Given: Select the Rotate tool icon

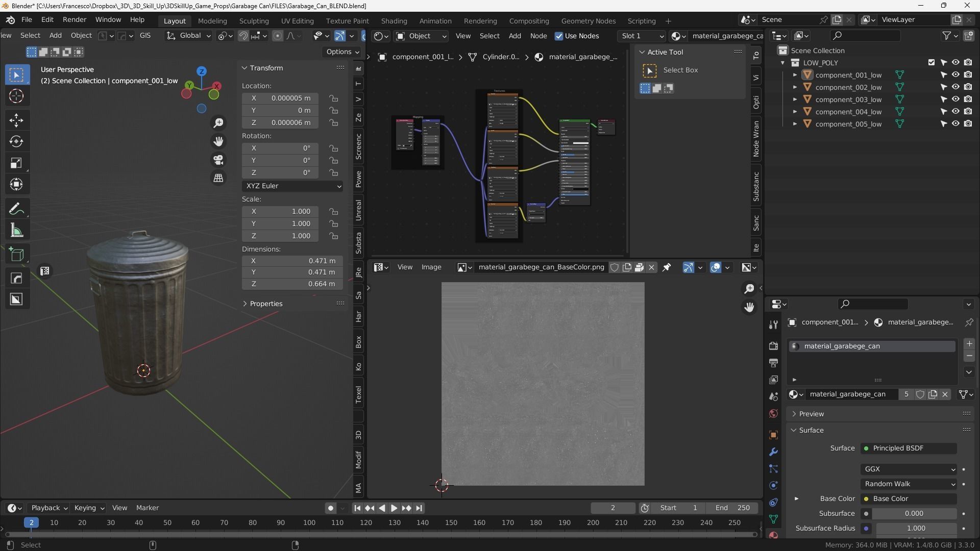Looking at the screenshot, I should (16, 141).
